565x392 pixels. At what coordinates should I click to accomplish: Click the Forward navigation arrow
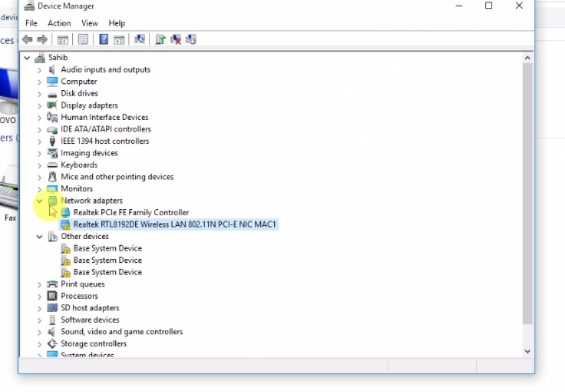point(42,39)
